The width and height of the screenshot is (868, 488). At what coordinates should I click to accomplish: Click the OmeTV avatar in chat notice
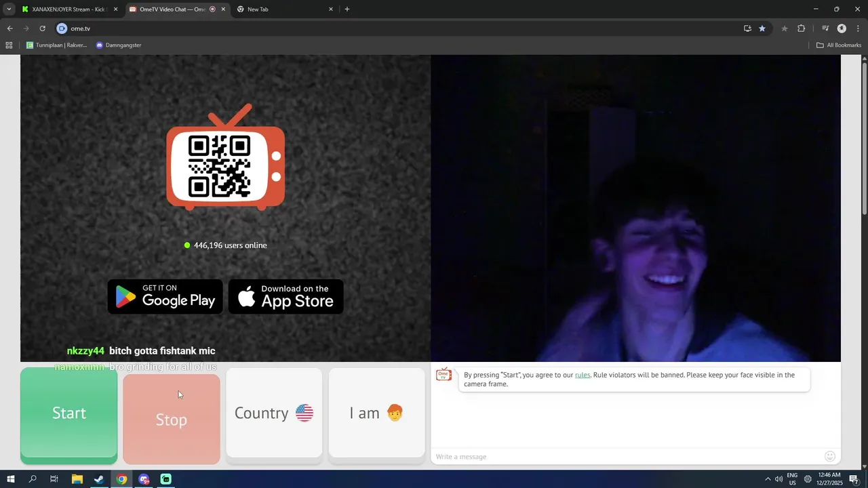coord(444,374)
